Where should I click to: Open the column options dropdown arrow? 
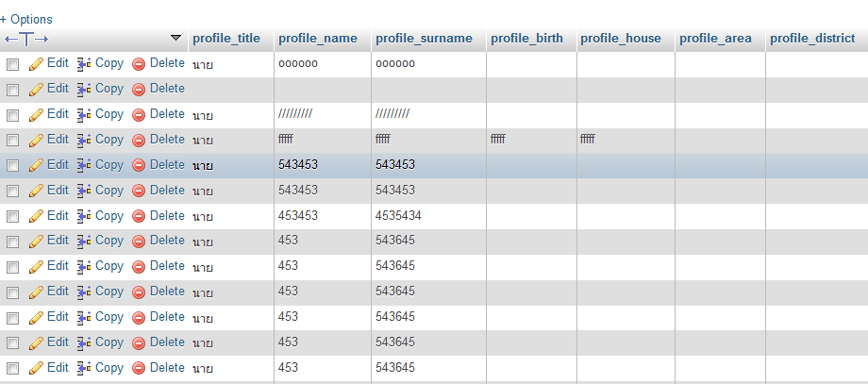click(x=175, y=39)
